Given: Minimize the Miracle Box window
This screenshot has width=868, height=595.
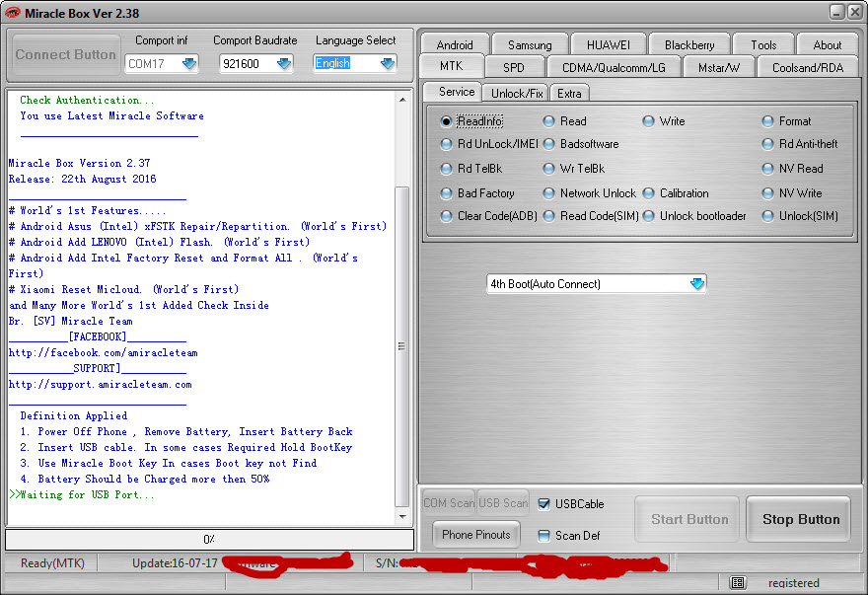Looking at the screenshot, I should [837, 12].
